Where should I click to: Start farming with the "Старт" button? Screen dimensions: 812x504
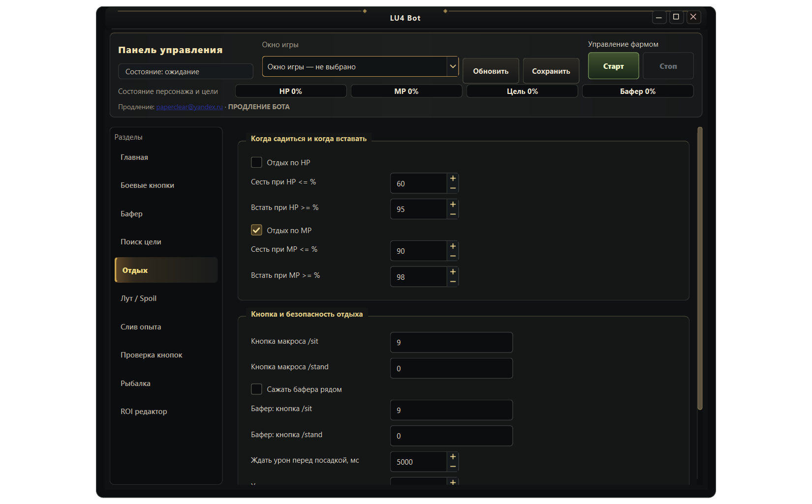coord(613,66)
